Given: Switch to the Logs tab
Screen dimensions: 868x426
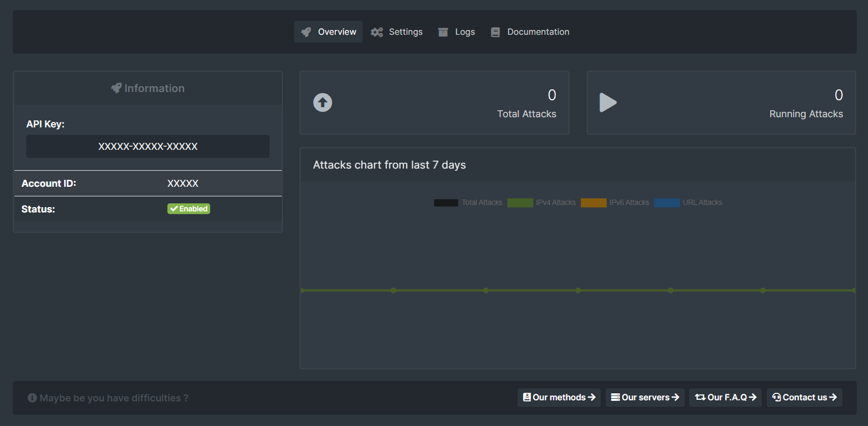Looking at the screenshot, I should [457, 32].
